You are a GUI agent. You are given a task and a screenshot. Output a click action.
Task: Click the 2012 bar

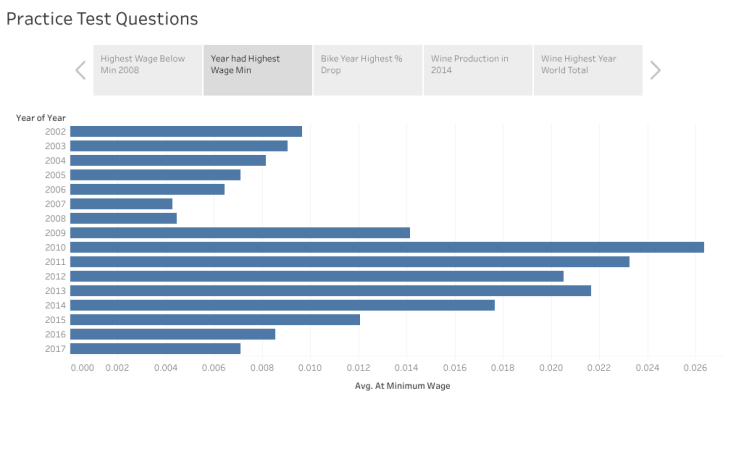click(316, 276)
